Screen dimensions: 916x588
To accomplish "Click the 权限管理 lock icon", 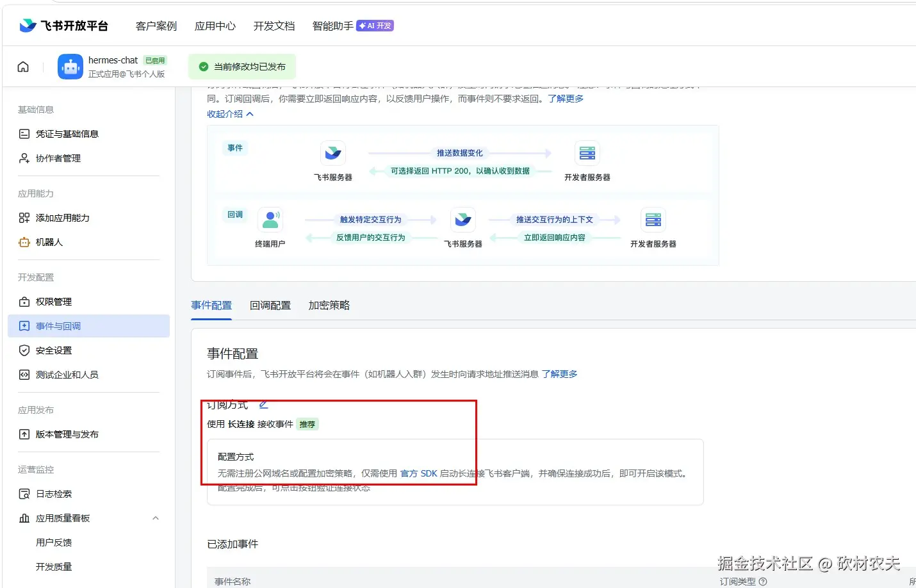I will click(x=24, y=302).
